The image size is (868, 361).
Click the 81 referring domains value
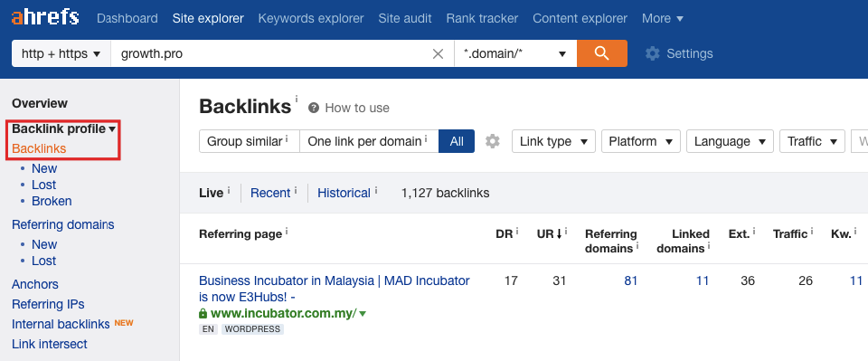631,280
